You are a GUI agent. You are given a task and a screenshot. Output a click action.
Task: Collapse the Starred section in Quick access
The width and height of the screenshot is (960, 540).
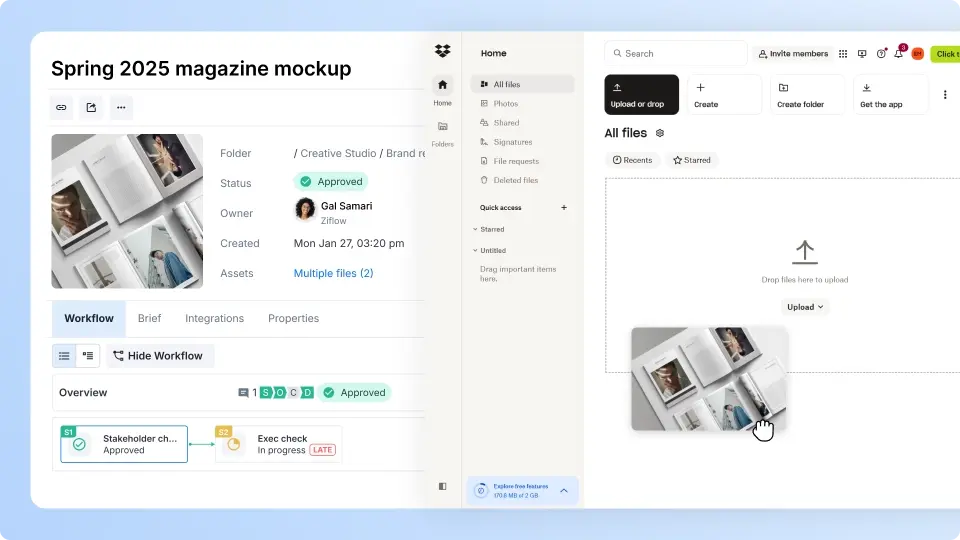474,229
